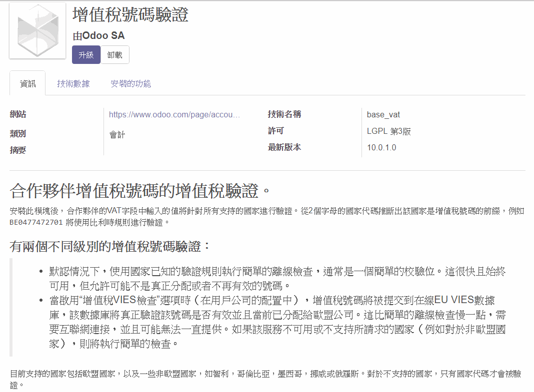Image resolution: width=534 pixels, height=392 pixels.
Task: Click the 網站 field label
Action: point(18,114)
